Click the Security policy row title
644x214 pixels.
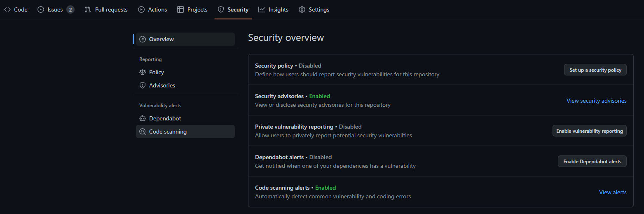coord(274,66)
